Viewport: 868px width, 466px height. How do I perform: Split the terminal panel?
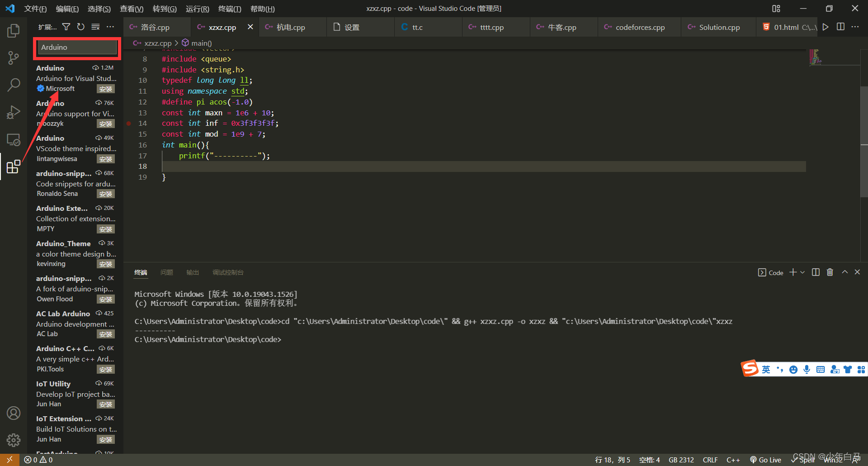point(816,272)
